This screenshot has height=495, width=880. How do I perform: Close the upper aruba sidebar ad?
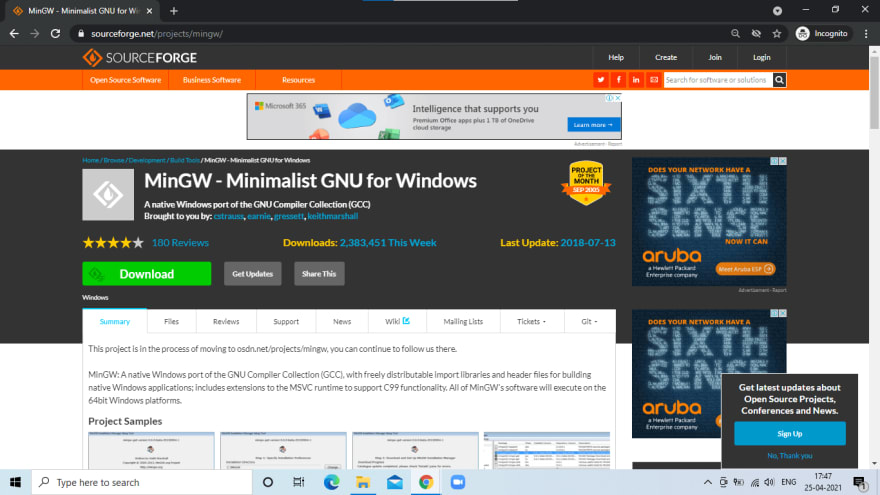tap(783, 161)
